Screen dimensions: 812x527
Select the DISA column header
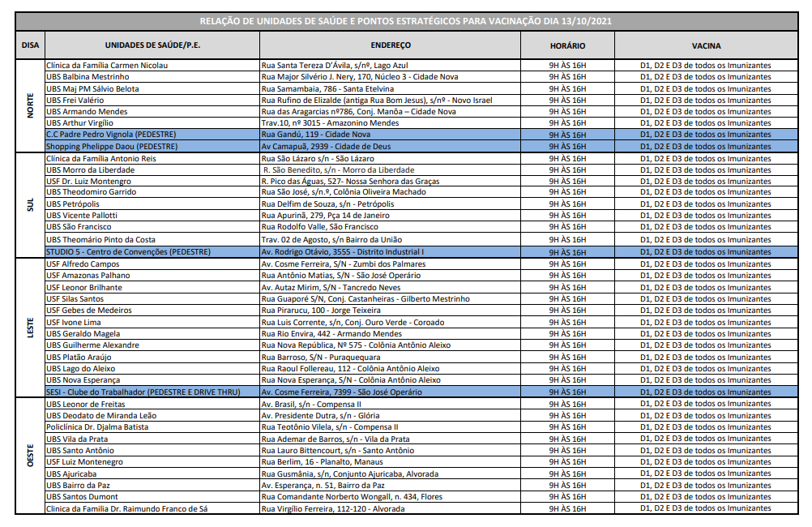29,46
